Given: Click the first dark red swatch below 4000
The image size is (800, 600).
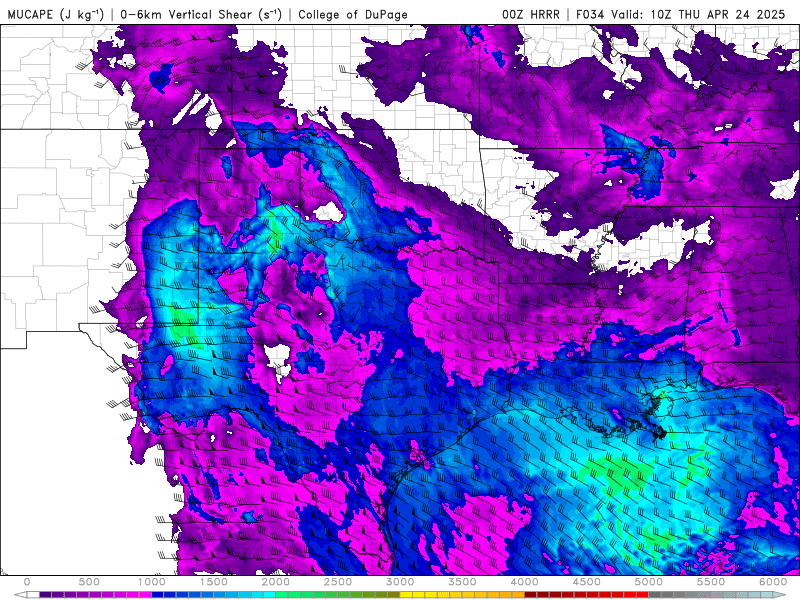Looking at the screenshot, I should tap(531, 595).
